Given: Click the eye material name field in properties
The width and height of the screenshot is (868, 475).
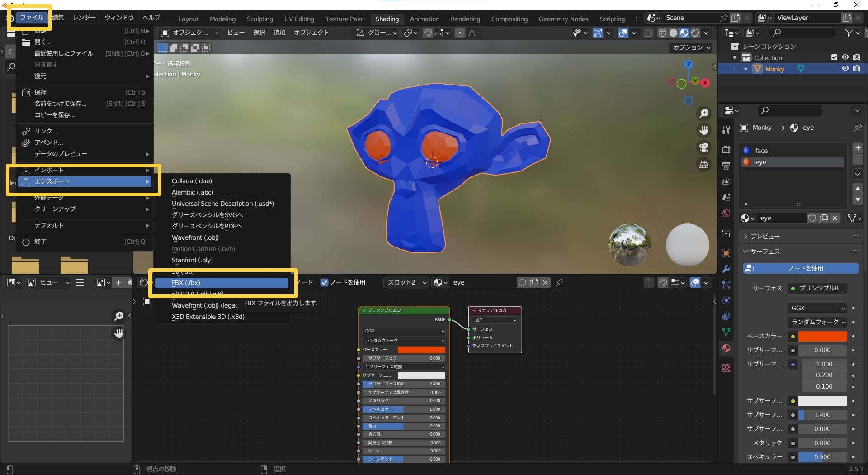Looking at the screenshot, I should [781, 218].
